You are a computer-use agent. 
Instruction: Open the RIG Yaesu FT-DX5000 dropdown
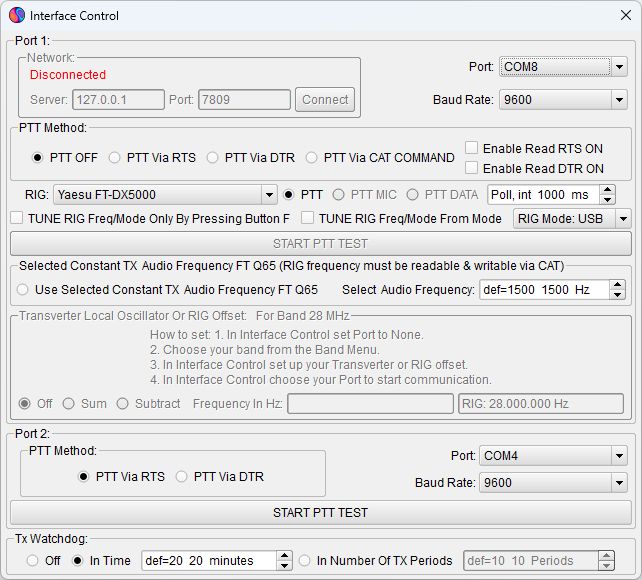[x=268, y=194]
